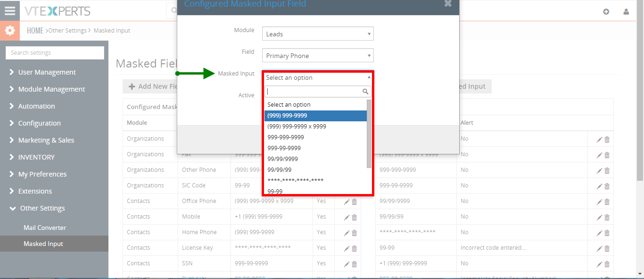644x279 pixels.
Task: Expand User Management settings section
Action: click(47, 72)
